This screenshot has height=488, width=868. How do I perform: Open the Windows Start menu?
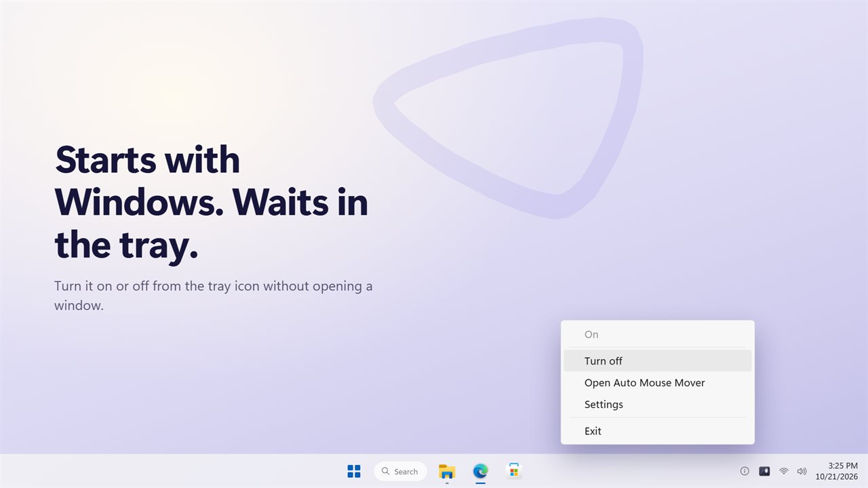click(354, 471)
